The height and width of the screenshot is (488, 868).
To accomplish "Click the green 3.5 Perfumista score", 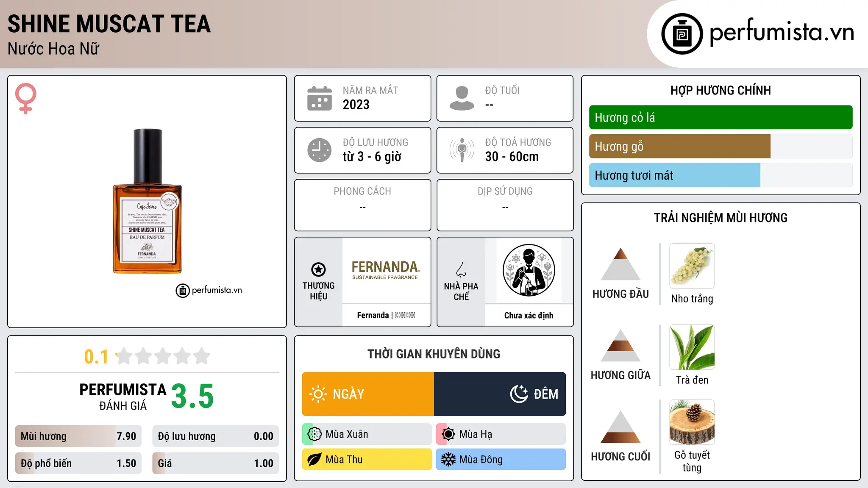I will point(192,396).
